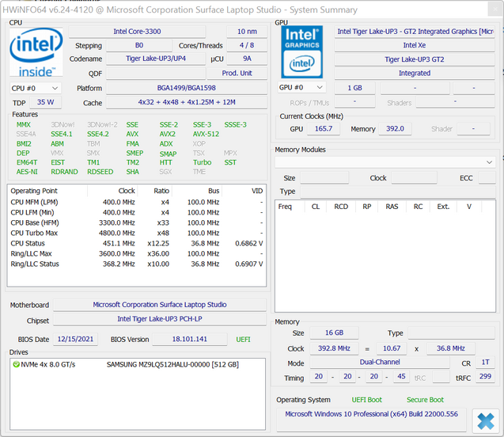Click the Windows 10 Professional operating system field
Viewport: 504px width, 437px height.
click(x=370, y=414)
